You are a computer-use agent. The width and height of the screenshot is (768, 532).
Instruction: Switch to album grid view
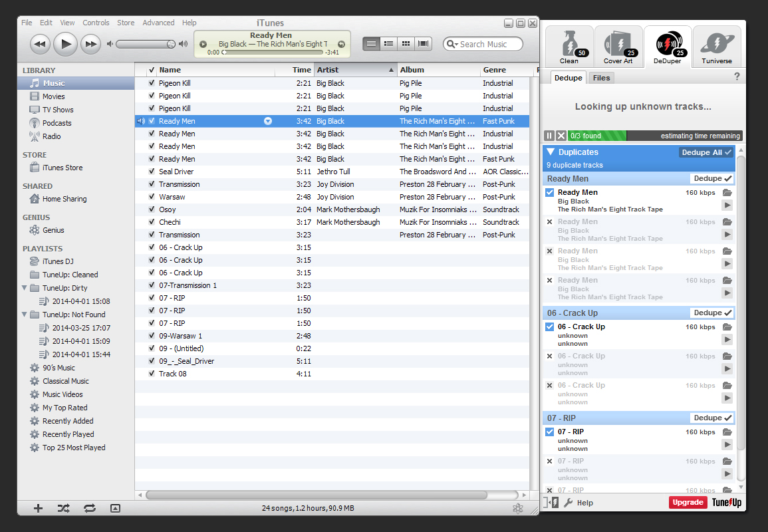(x=406, y=44)
